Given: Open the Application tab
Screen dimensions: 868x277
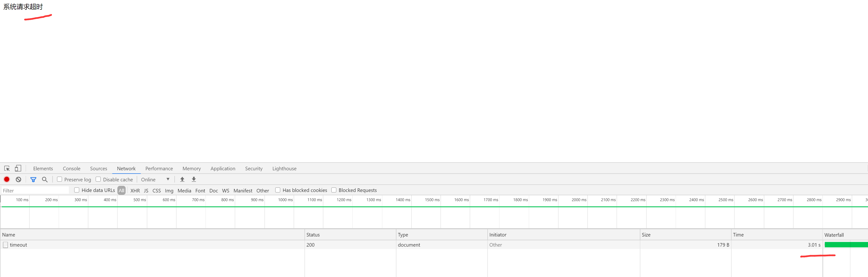Looking at the screenshot, I should pyautogui.click(x=223, y=169).
